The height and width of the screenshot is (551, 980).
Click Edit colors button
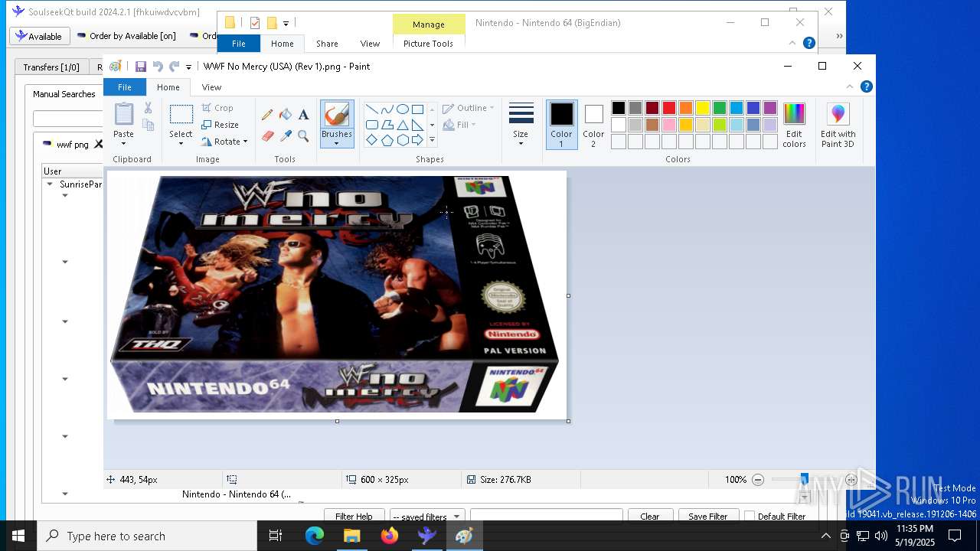point(794,125)
